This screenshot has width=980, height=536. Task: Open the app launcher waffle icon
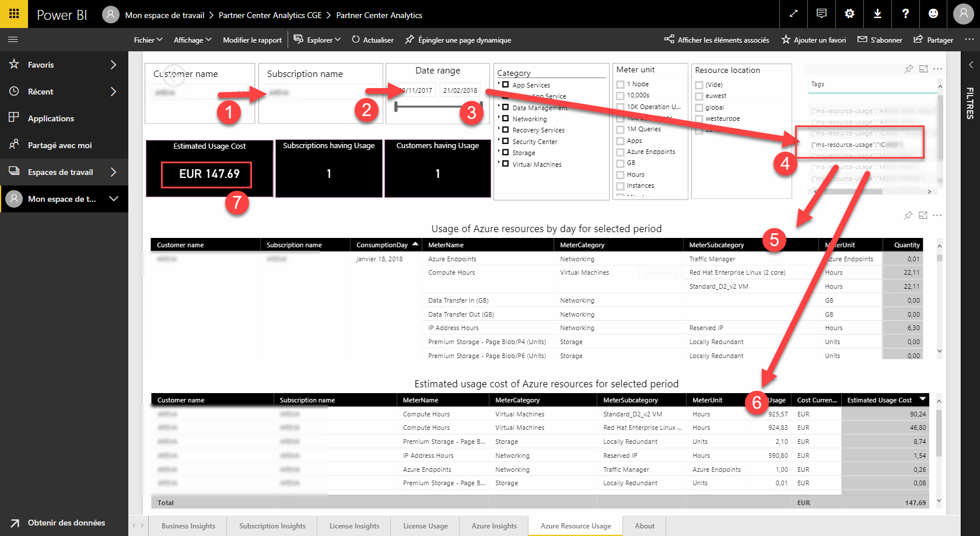(14, 13)
